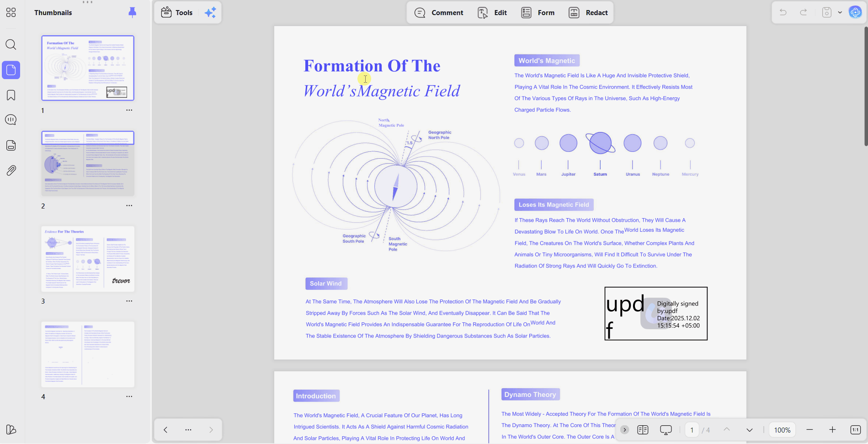
Task: Open the bottom bar ellipsis menu
Action: (188, 430)
